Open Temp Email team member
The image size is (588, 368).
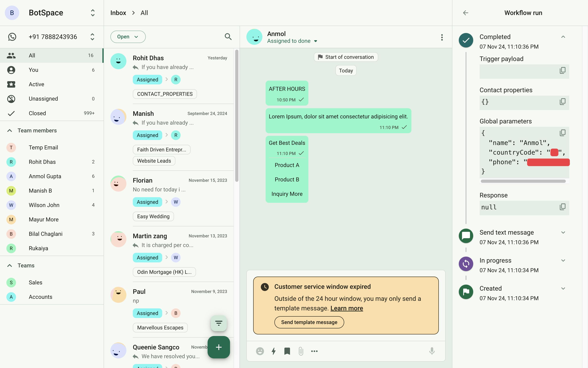coord(52,147)
